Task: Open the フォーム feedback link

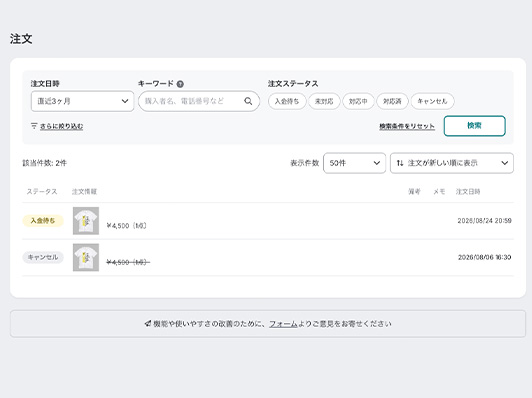Action: coord(283,324)
